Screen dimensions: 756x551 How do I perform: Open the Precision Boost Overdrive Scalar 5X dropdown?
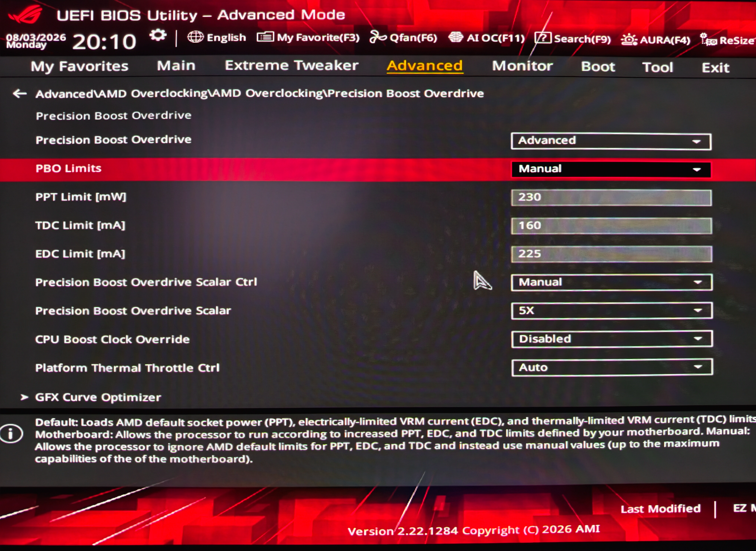pyautogui.click(x=612, y=311)
